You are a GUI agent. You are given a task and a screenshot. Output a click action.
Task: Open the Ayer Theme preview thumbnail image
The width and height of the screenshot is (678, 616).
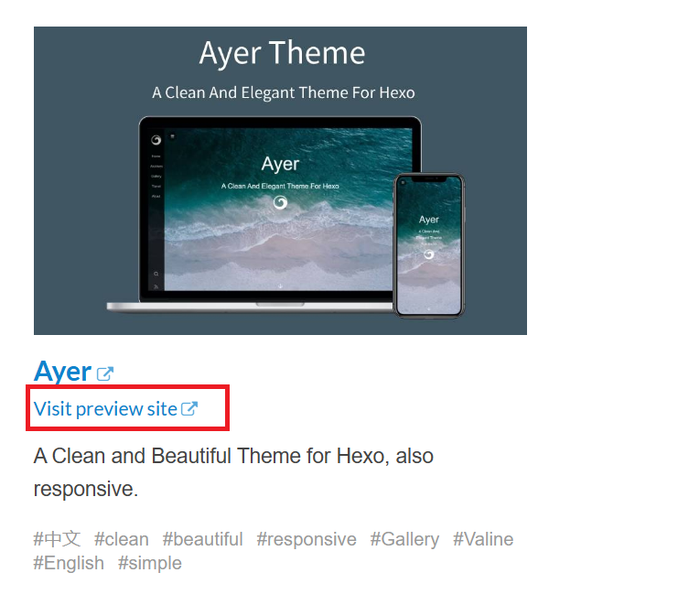(280, 180)
